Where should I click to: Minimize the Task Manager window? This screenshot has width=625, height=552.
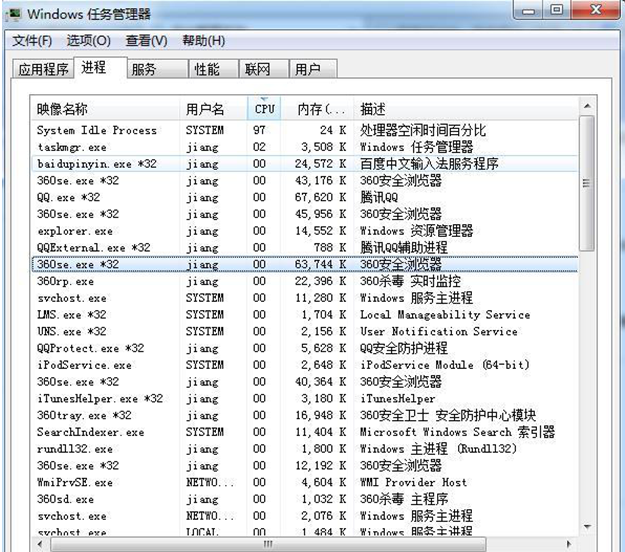tap(528, 10)
